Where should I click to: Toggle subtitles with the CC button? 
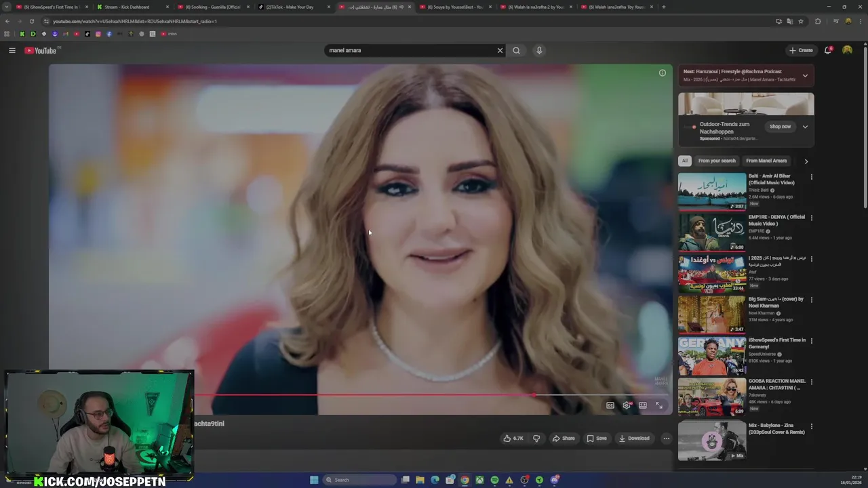(610, 405)
